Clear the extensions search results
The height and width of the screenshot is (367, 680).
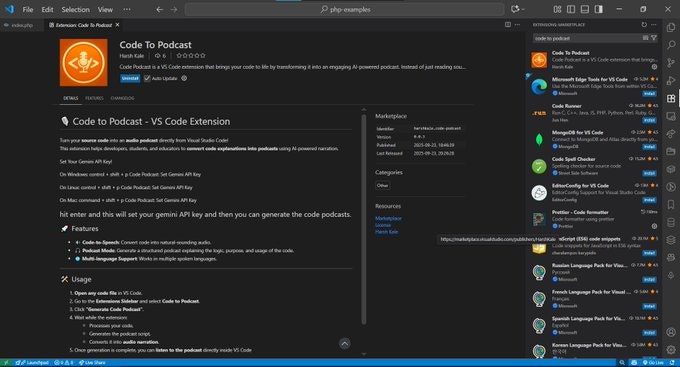[645, 38]
